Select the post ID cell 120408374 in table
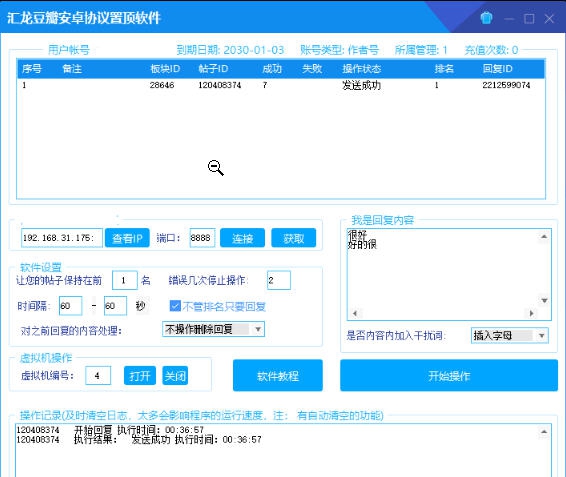Viewport: 566px width, 477px height. click(x=219, y=85)
